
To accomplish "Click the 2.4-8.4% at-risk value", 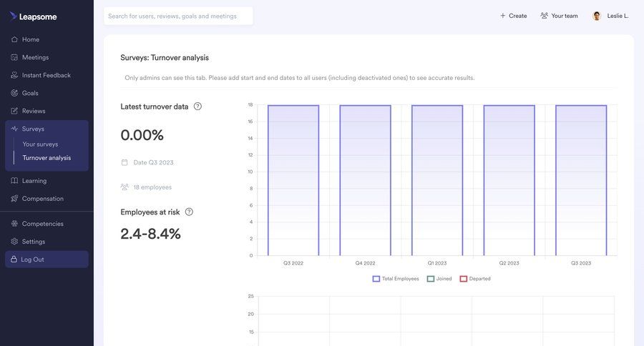I will 151,234.
